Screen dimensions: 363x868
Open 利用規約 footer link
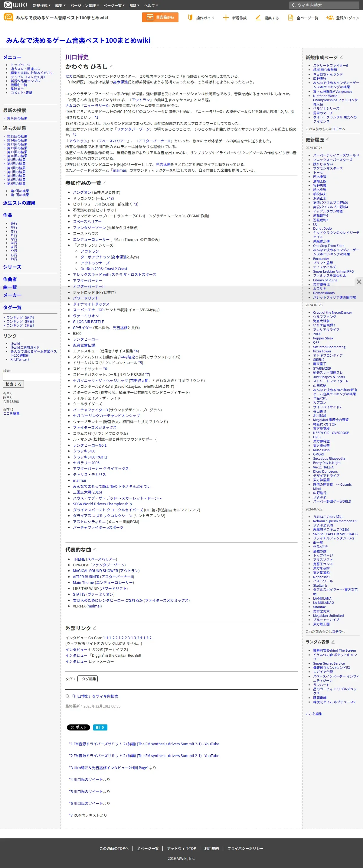pos(211,848)
